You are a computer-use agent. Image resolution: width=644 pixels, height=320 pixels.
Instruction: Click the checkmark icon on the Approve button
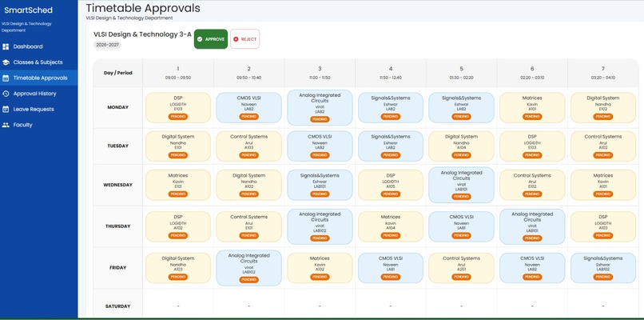200,39
